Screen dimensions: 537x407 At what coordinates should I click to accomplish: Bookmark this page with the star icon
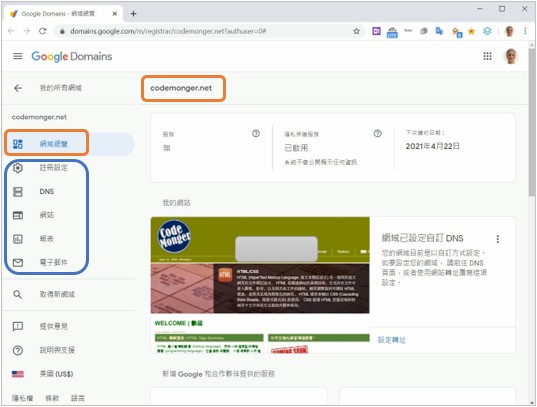point(357,31)
